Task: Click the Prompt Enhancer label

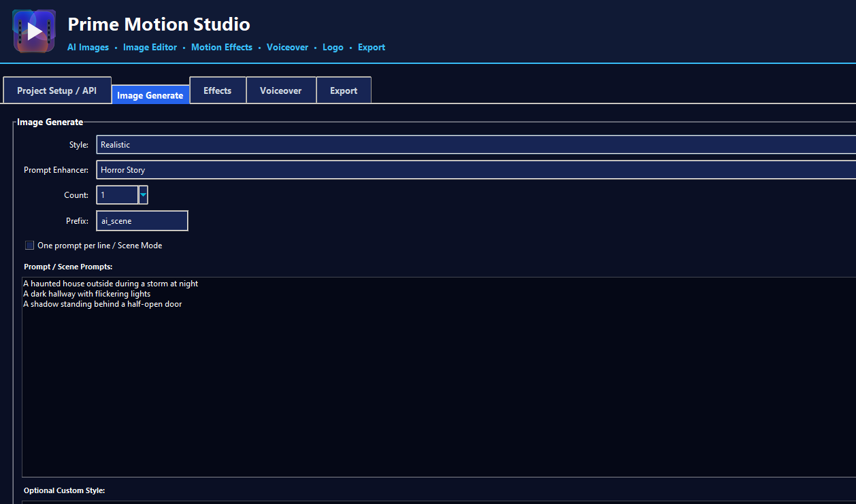Action: pos(56,170)
